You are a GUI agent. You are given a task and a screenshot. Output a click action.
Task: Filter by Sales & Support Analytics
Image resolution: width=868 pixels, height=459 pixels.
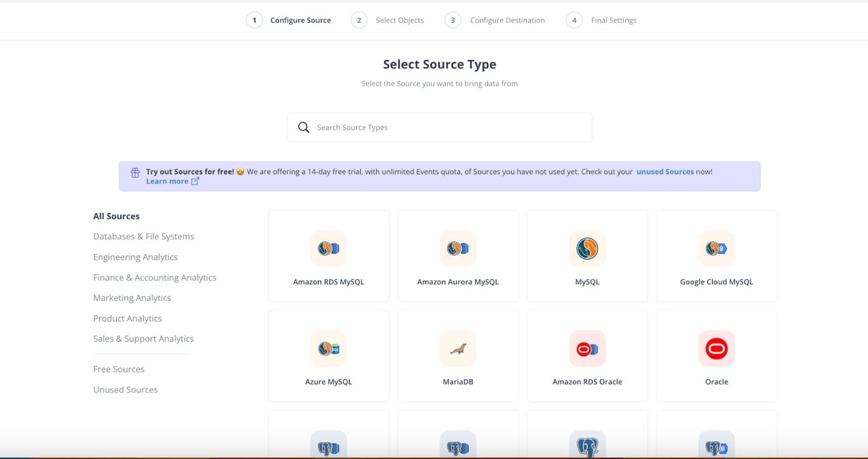[x=143, y=338]
